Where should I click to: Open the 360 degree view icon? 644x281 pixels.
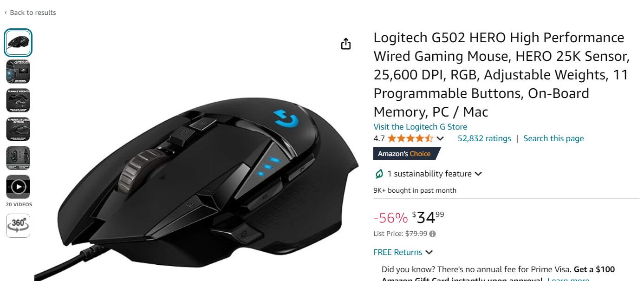click(18, 226)
